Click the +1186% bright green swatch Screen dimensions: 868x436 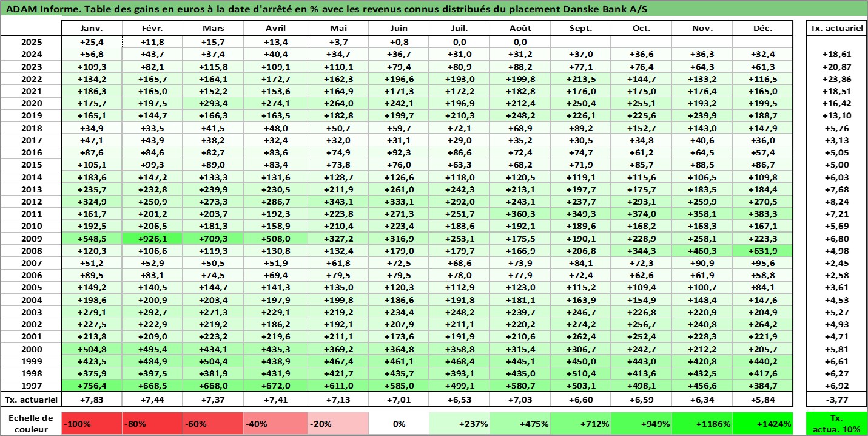pos(702,424)
